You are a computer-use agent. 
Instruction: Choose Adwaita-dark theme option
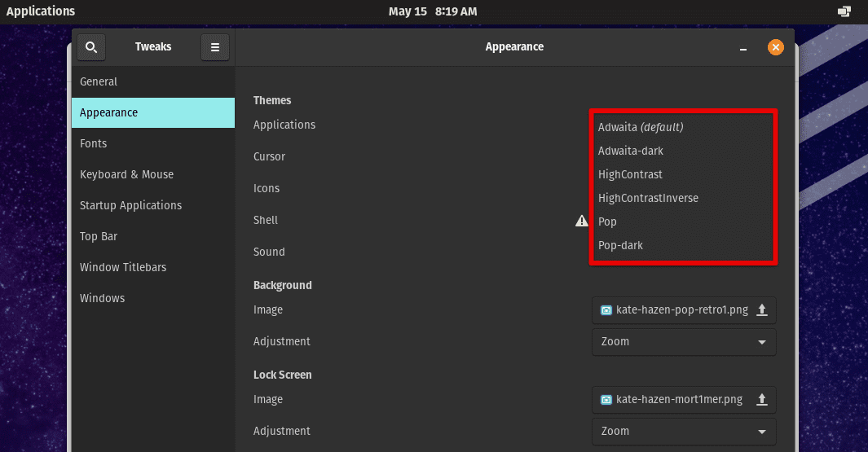(683, 151)
